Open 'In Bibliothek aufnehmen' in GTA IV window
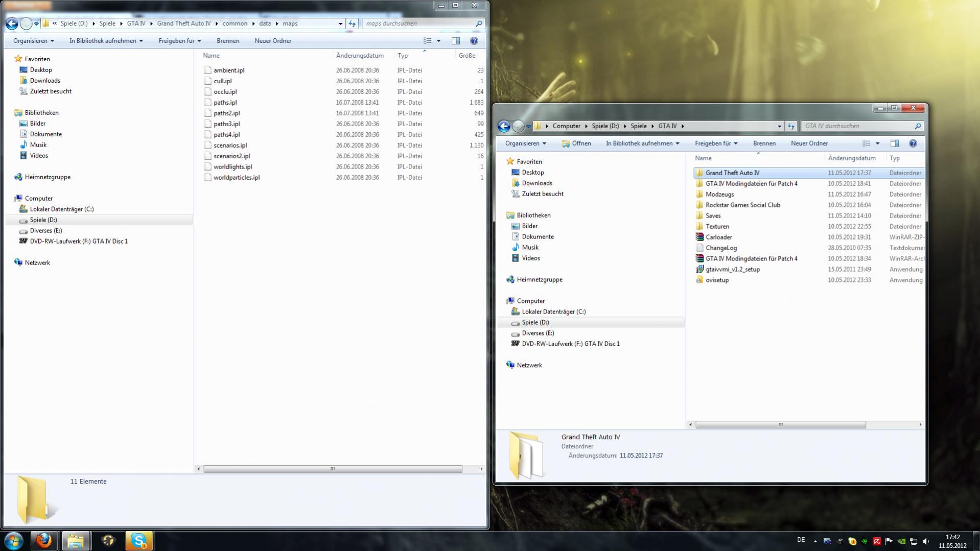Image resolution: width=980 pixels, height=551 pixels. (x=643, y=143)
